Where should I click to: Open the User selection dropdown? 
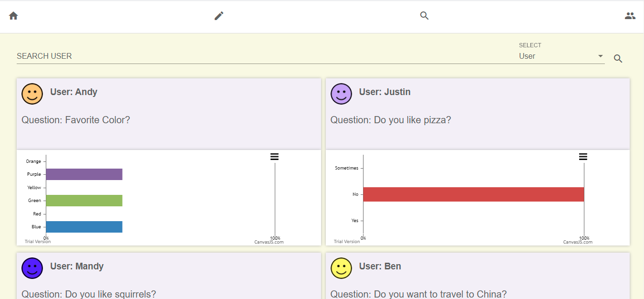point(600,56)
